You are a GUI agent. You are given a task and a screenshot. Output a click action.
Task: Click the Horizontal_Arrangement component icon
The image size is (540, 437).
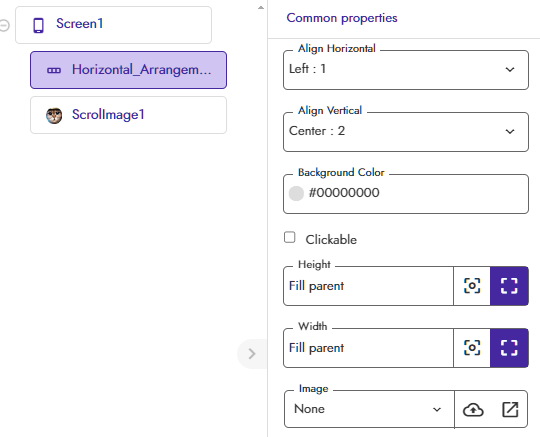pos(54,70)
